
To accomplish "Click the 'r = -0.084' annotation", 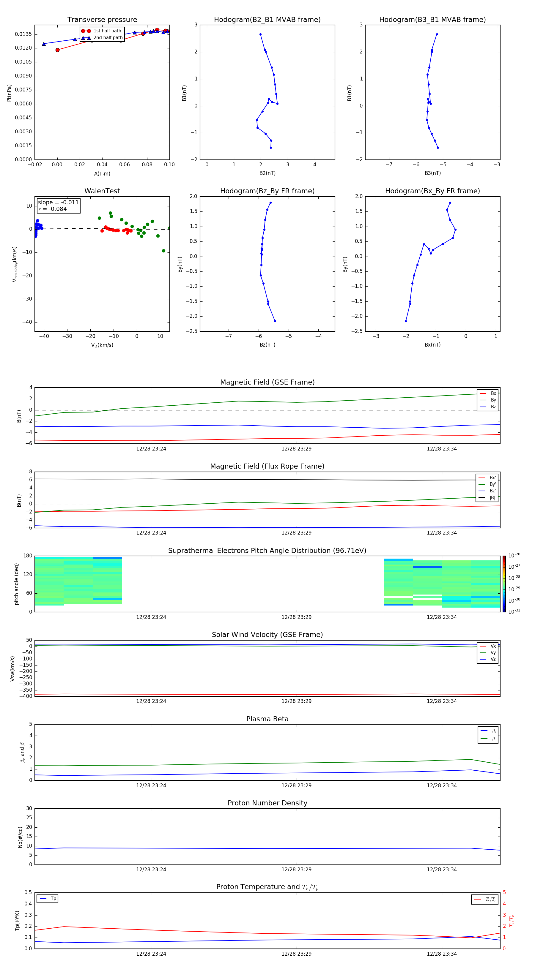I will (53, 209).
